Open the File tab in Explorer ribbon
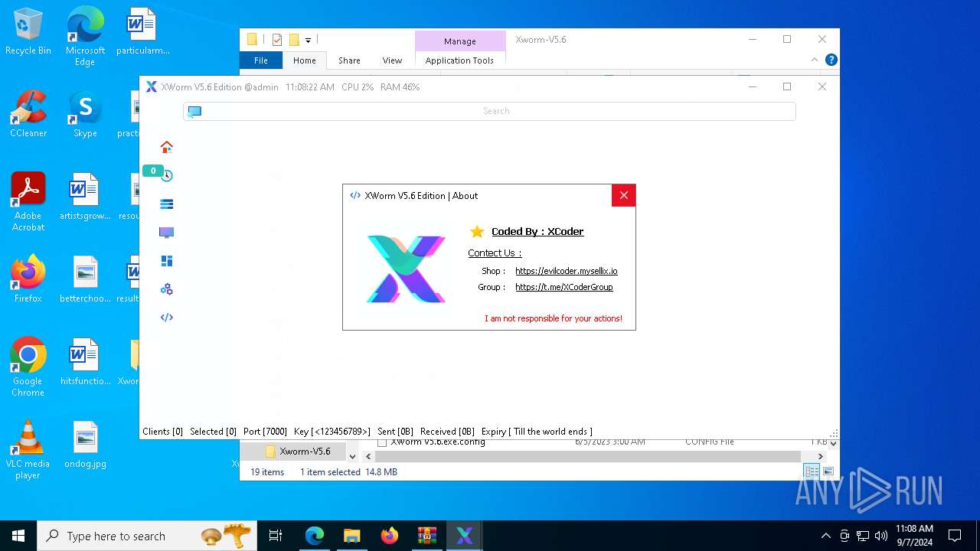Image resolution: width=980 pixels, height=551 pixels. click(x=261, y=60)
